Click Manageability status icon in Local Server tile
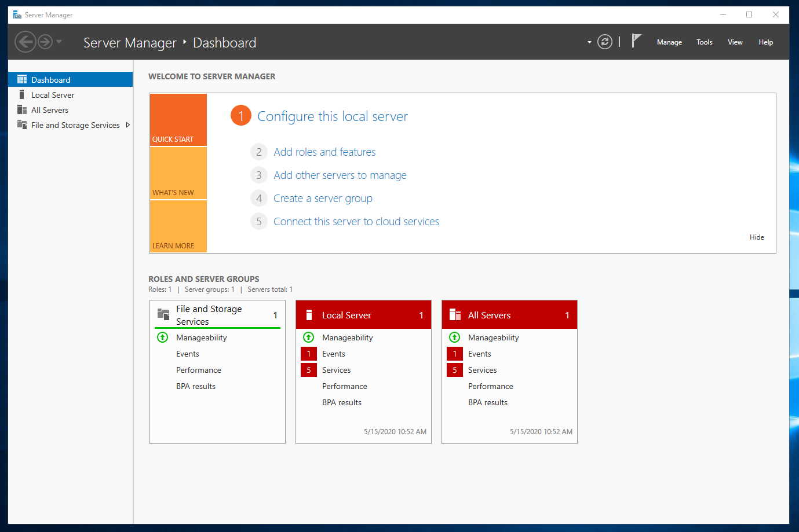799x532 pixels. [309, 337]
